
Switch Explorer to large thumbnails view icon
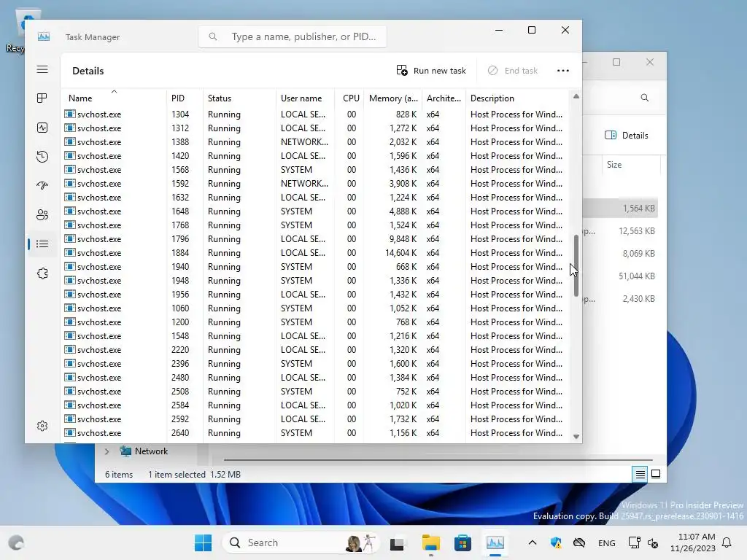coord(656,474)
